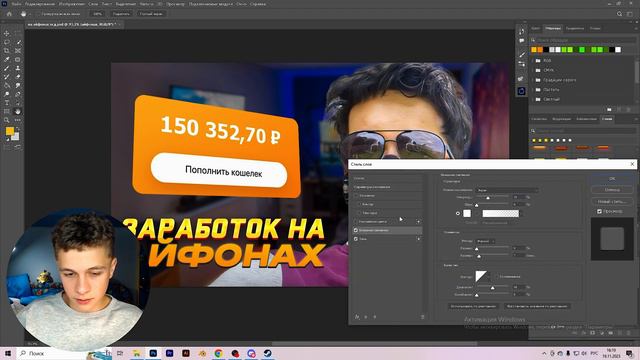640x360 pixels.
Task: Select the Brush tool
Action: (x=7, y=68)
